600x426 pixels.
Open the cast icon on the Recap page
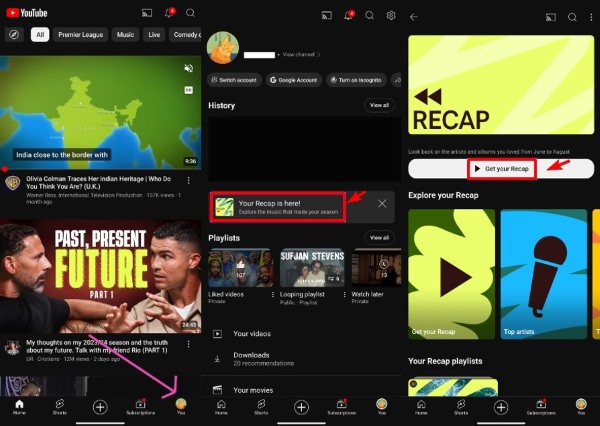coord(551,17)
